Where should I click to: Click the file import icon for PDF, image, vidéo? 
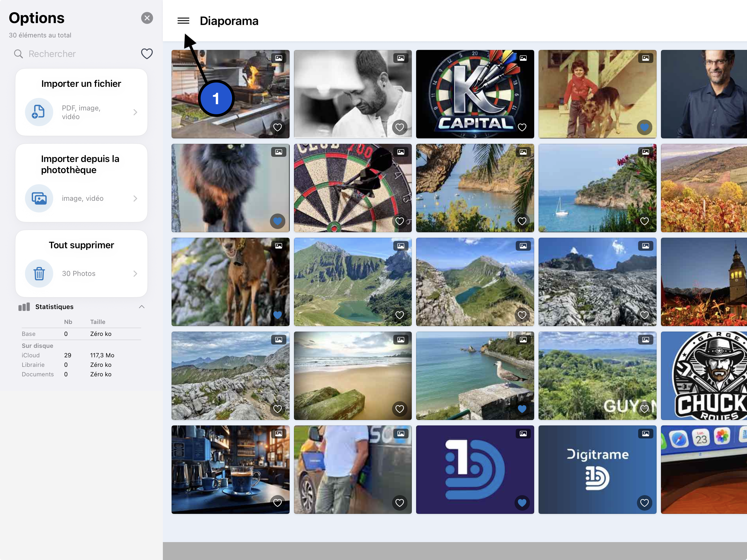click(39, 112)
